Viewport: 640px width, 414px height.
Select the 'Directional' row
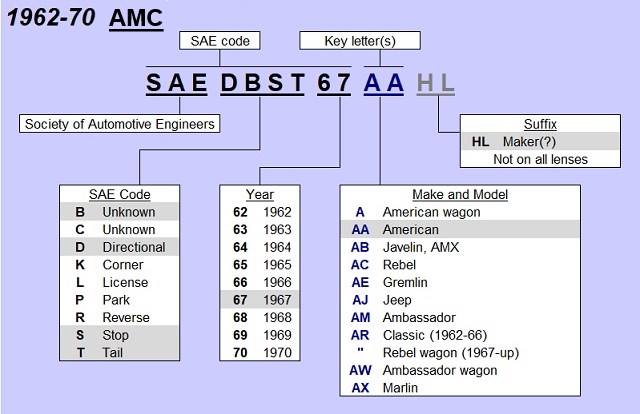pyautogui.click(x=119, y=247)
